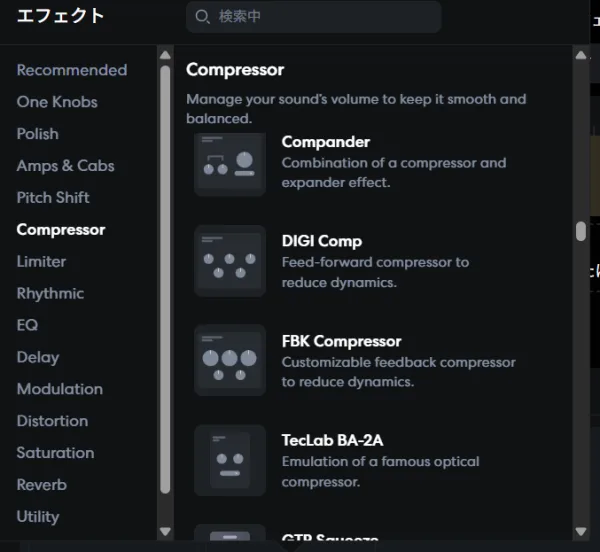Pick the TecLab BA-2A effect icon
This screenshot has height=552, width=600.
tap(230, 459)
